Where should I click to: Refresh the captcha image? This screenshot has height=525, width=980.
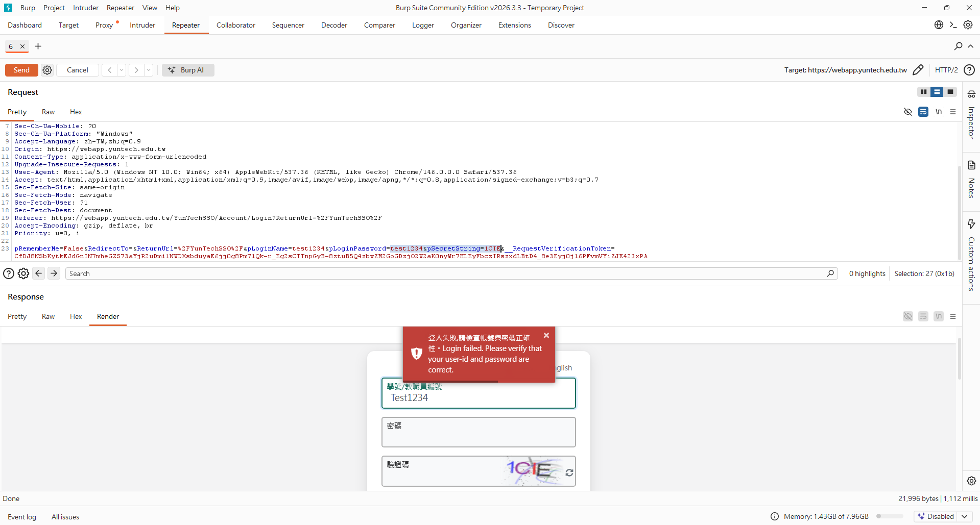569,473
